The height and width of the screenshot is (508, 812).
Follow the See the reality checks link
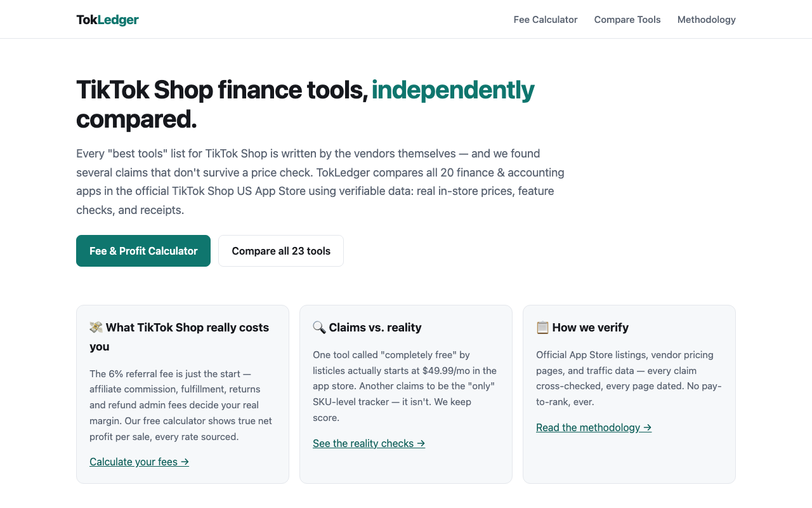(x=369, y=443)
